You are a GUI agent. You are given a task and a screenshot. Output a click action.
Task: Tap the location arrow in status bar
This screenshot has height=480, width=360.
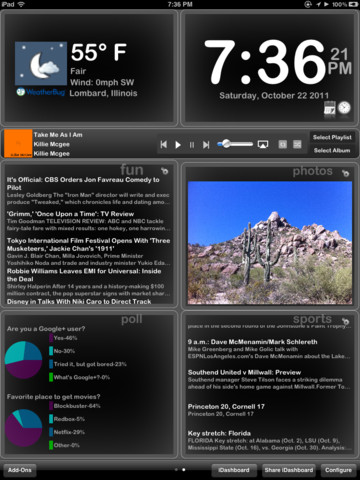318,4
